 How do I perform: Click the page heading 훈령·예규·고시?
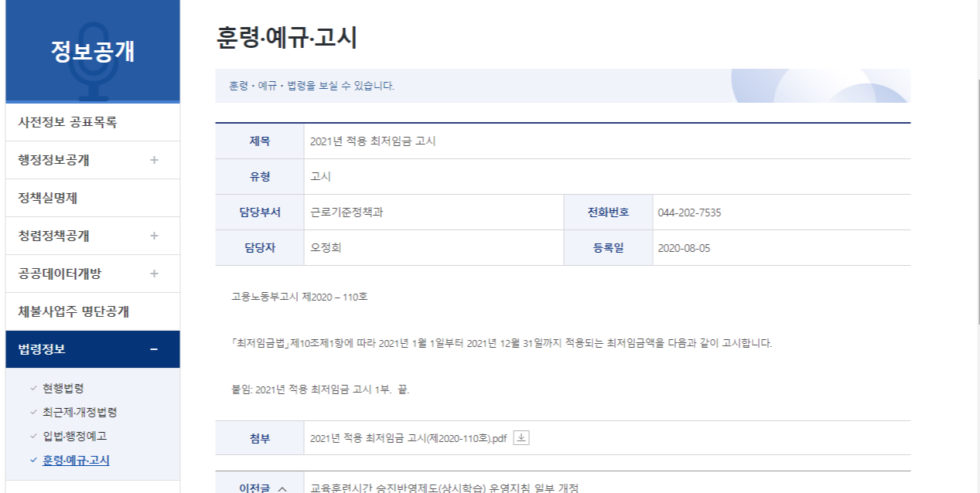pyautogui.click(x=287, y=38)
